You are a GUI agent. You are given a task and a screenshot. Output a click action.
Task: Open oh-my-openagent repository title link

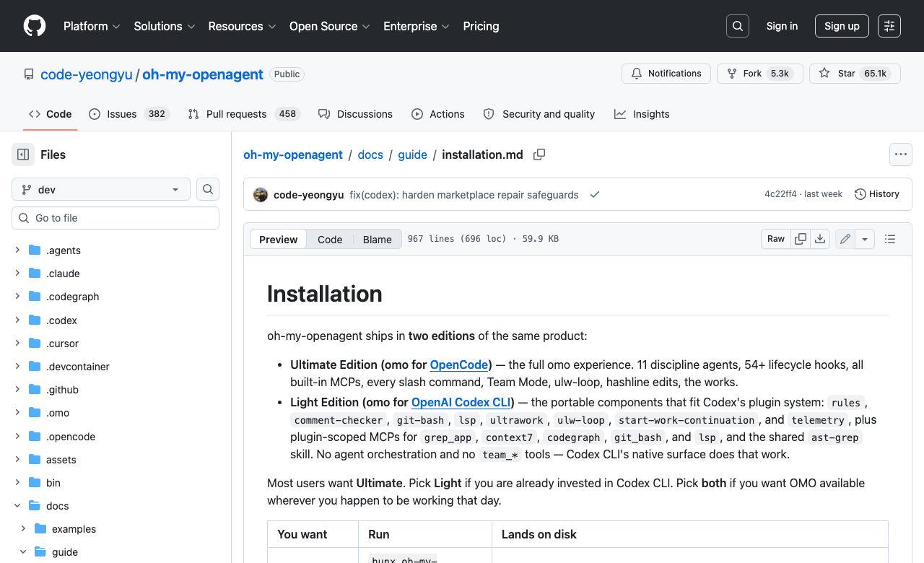point(203,74)
